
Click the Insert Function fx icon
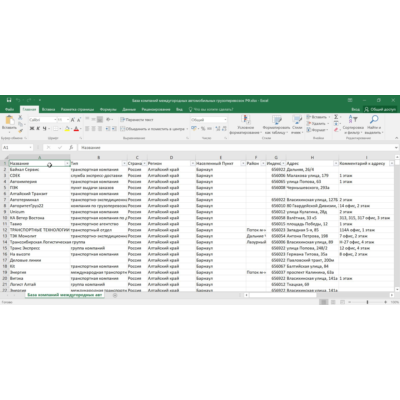point(71,147)
